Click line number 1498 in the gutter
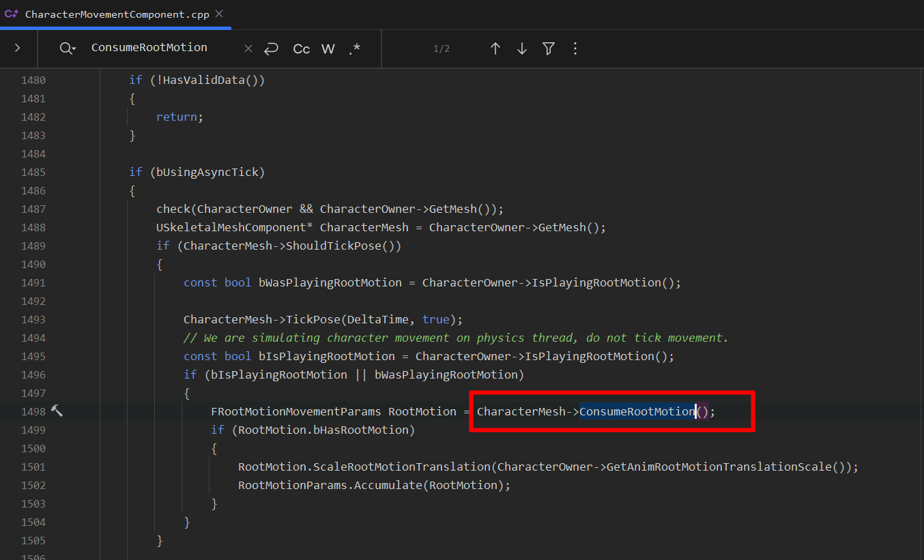Viewport: 924px width, 560px height. pos(33,411)
